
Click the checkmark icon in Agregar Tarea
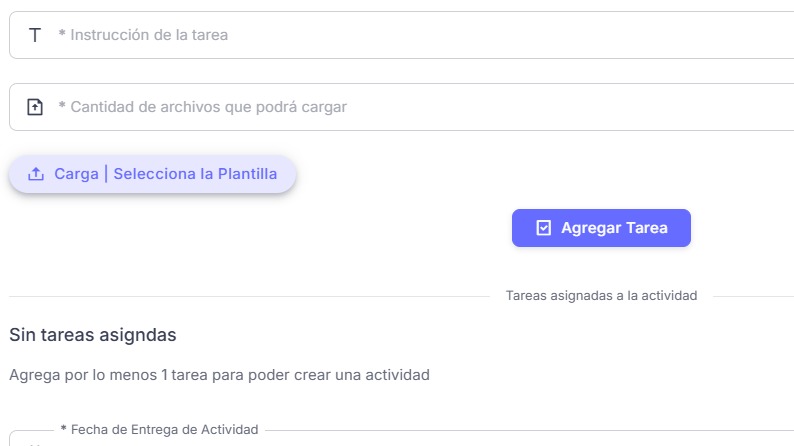point(544,228)
